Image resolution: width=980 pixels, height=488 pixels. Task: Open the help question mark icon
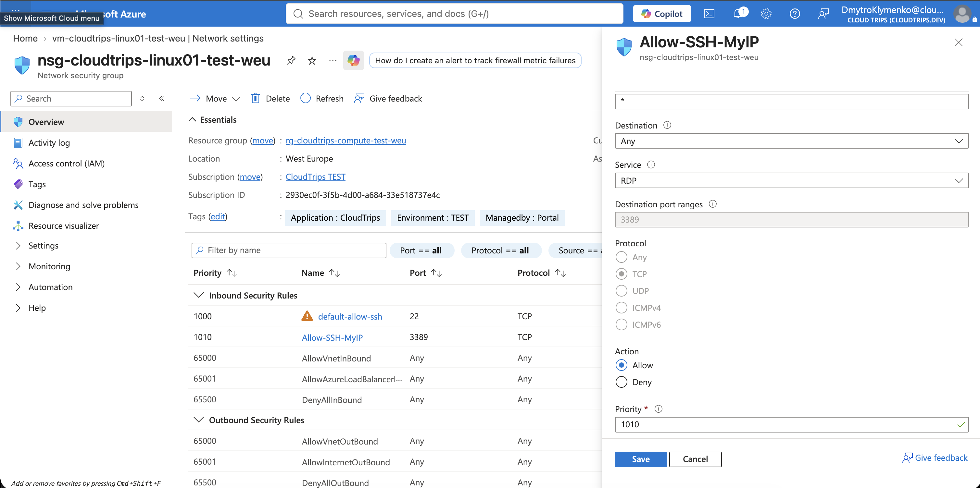coord(794,14)
